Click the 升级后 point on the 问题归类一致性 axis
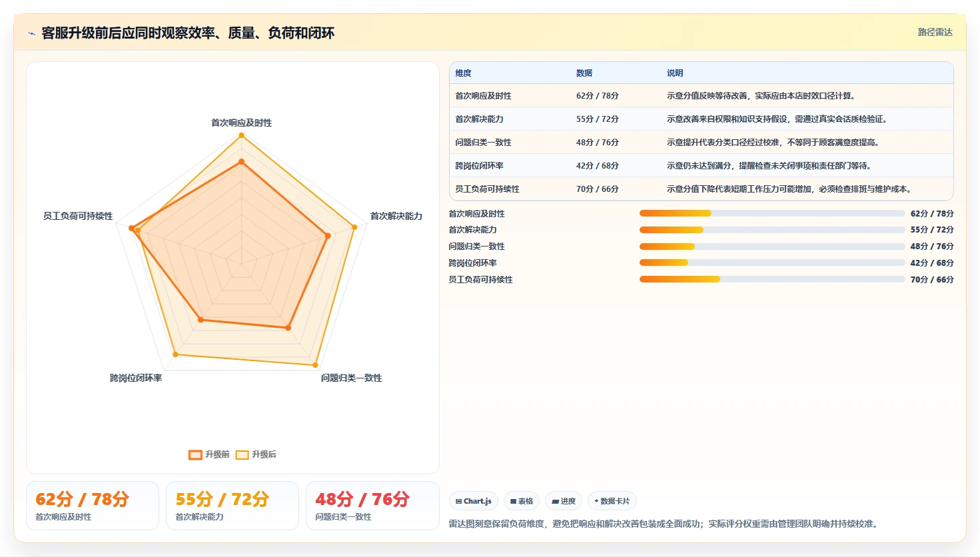980x557 pixels. (315, 365)
